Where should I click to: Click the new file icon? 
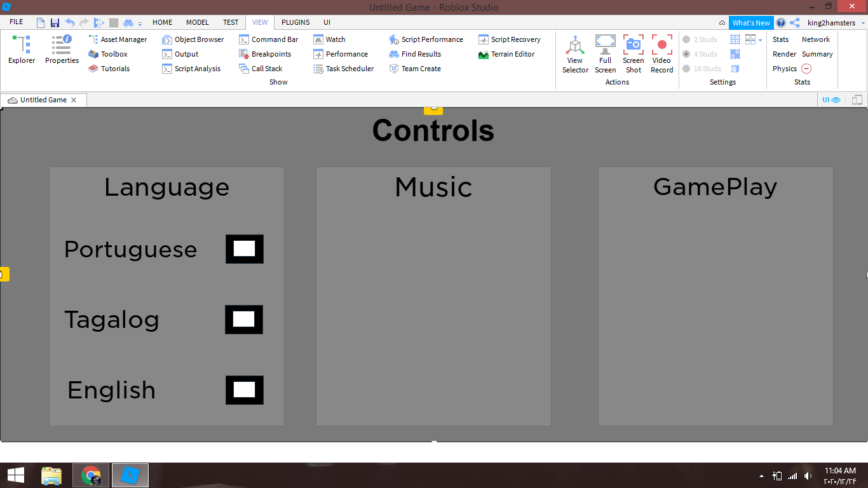tap(41, 23)
